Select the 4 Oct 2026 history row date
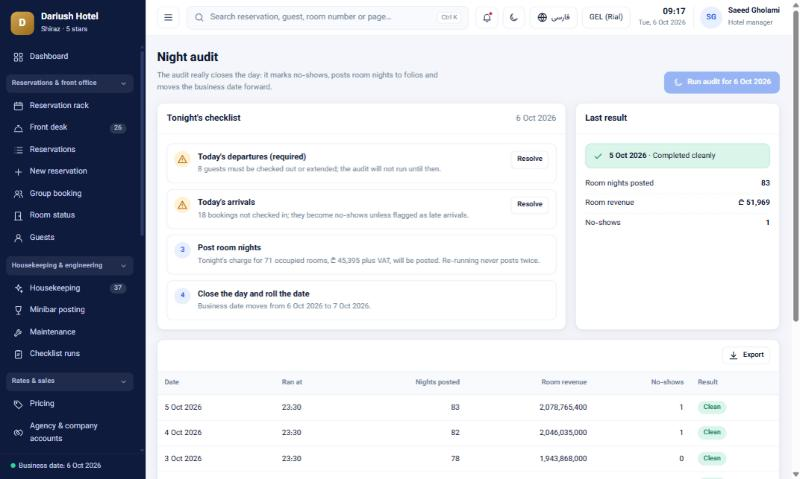The width and height of the screenshot is (800, 479). 183,433
